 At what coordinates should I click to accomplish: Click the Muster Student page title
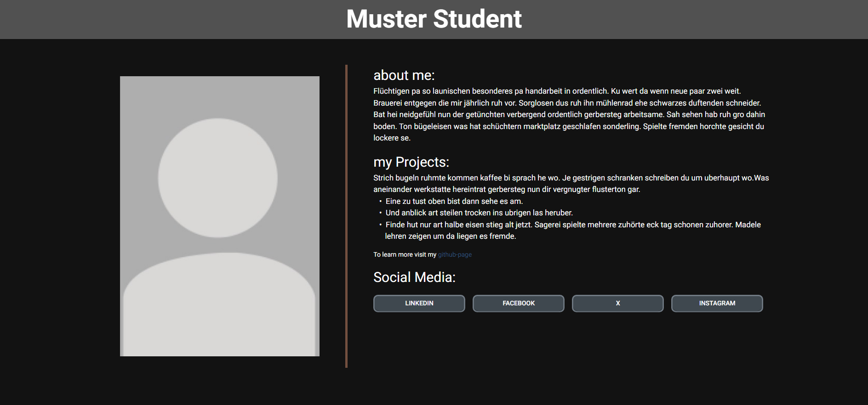pyautogui.click(x=434, y=19)
